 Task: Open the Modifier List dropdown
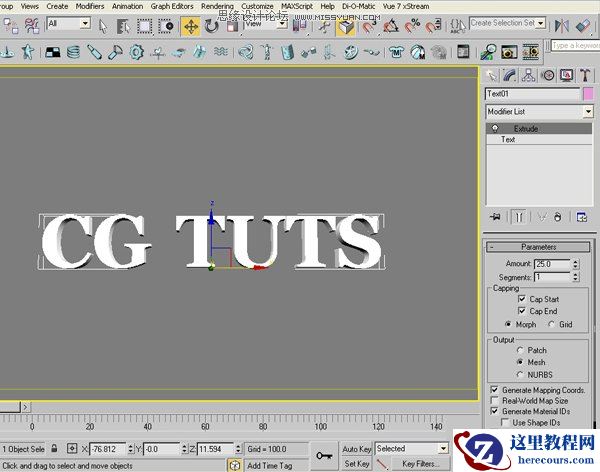click(588, 111)
